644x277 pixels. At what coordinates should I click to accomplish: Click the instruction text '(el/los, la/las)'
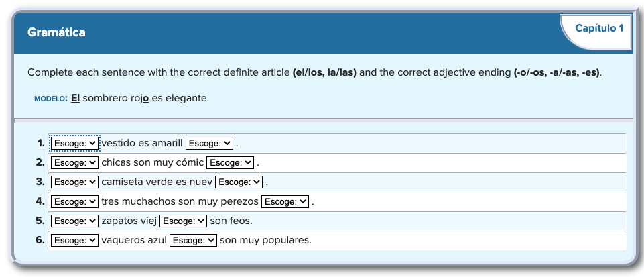[324, 72]
